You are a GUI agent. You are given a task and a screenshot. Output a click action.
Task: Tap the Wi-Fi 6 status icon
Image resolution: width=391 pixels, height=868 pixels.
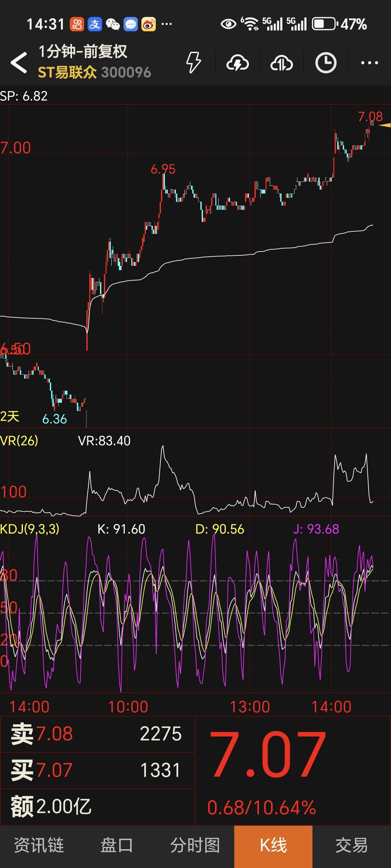coord(250,24)
